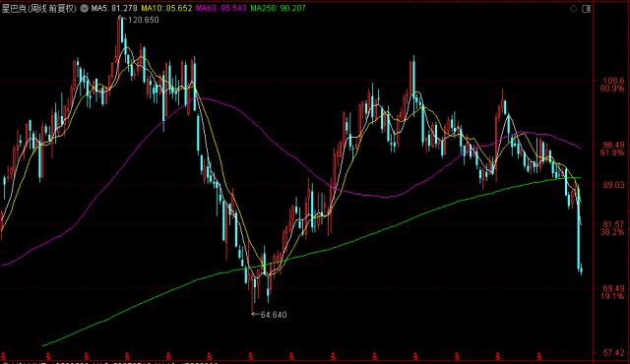Click the purple MA60 95.543 label
The width and height of the screenshot is (630, 364).
pos(220,8)
